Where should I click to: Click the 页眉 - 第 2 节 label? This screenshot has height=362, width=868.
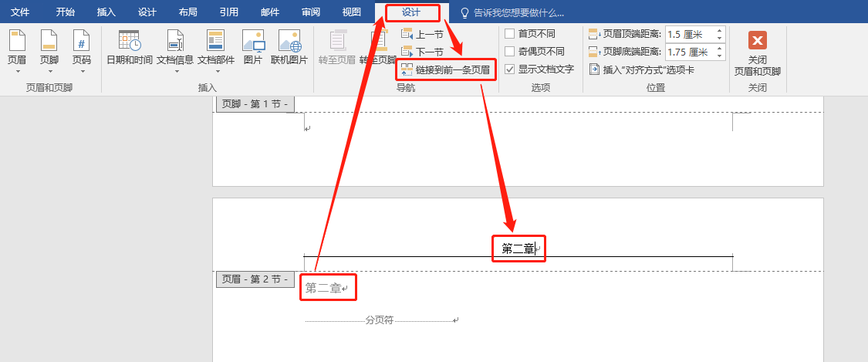(x=255, y=279)
